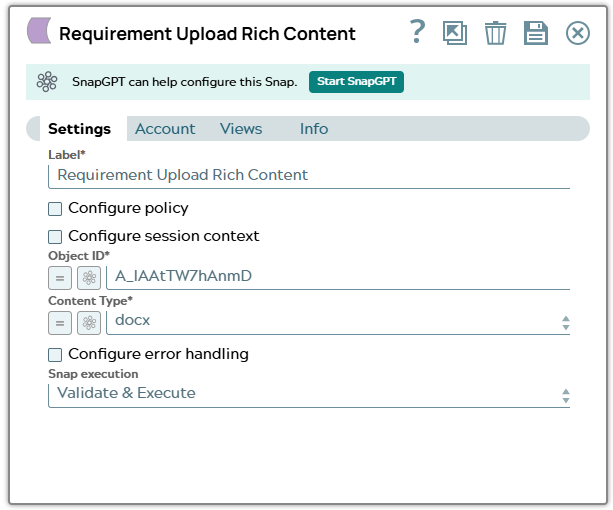Click the 'Object ID*' field label
This screenshot has width=613, height=510.
point(79,256)
